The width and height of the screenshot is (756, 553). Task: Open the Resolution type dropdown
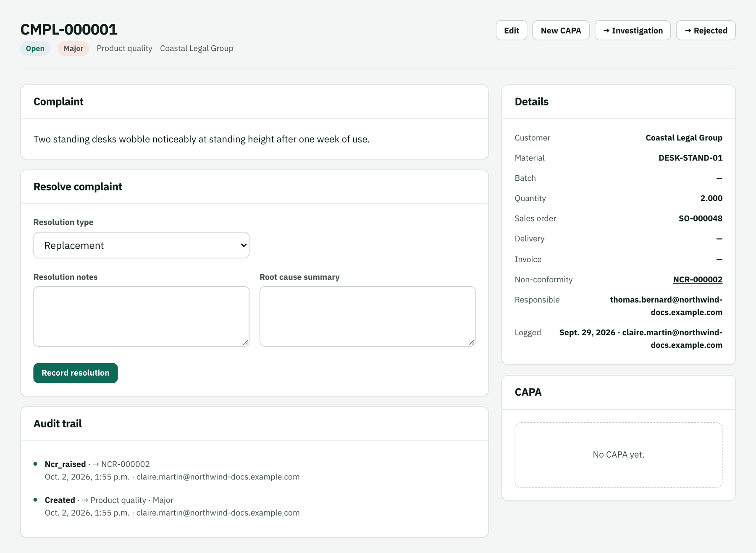point(141,245)
